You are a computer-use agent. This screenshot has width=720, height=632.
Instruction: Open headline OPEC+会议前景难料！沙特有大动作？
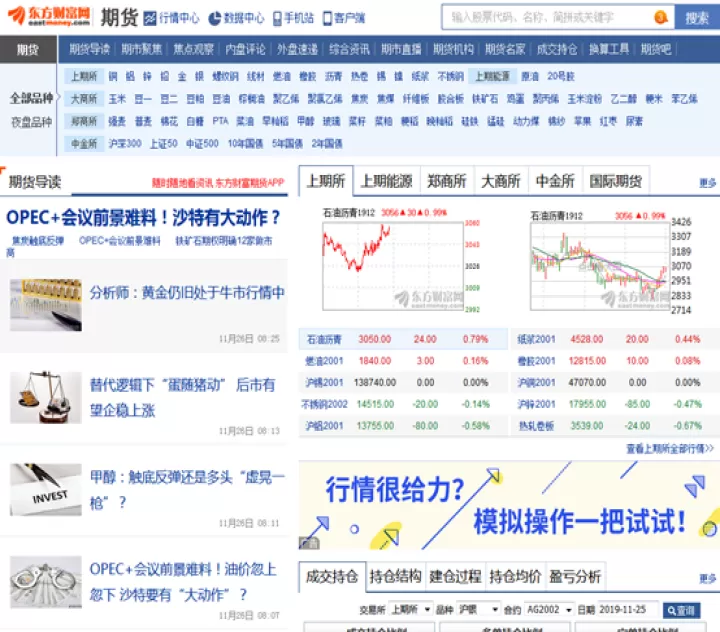click(x=143, y=217)
